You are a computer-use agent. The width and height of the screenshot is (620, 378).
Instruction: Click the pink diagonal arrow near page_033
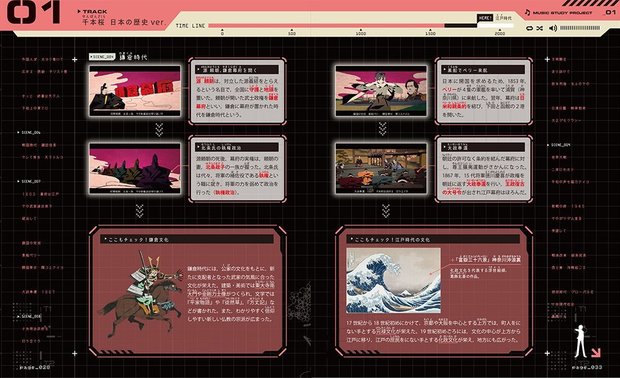click(x=596, y=352)
